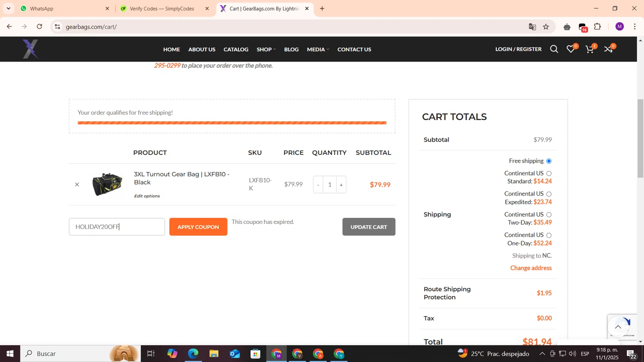This screenshot has width=644, height=362.
Task: Expand the SHOP menu dropdown
Action: (266, 49)
